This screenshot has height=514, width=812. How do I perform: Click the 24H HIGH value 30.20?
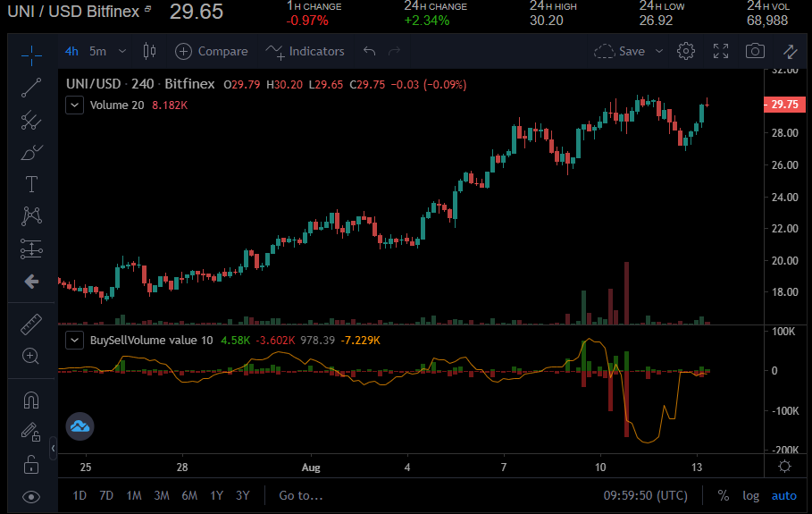pyautogui.click(x=547, y=21)
